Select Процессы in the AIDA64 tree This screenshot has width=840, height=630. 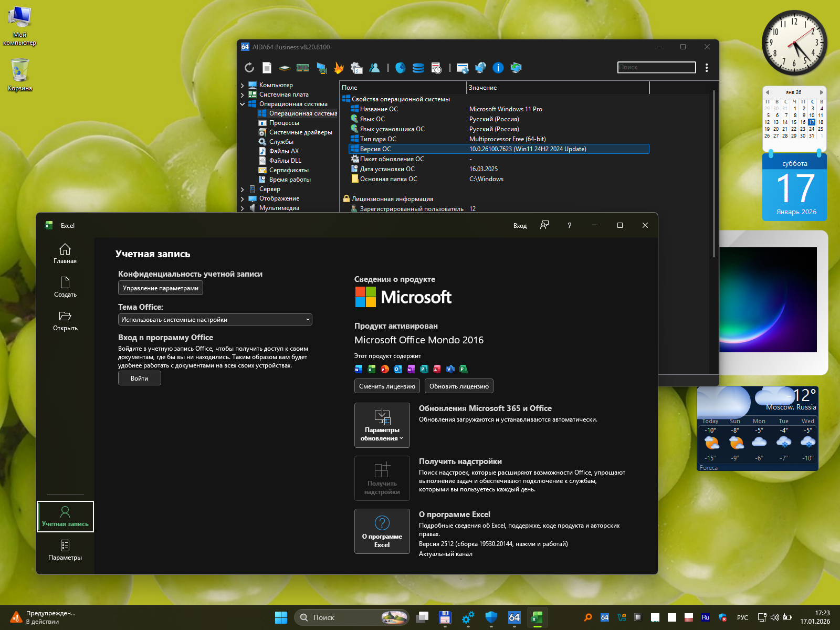point(284,123)
